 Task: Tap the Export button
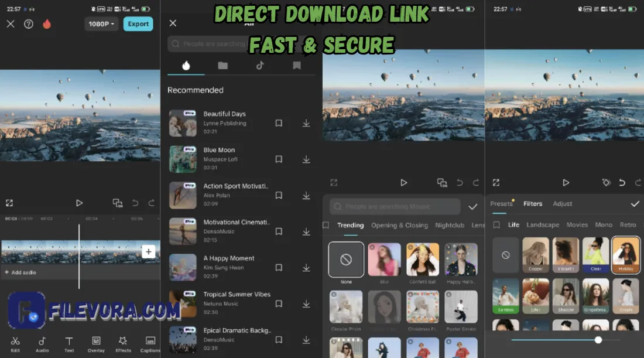tap(138, 23)
